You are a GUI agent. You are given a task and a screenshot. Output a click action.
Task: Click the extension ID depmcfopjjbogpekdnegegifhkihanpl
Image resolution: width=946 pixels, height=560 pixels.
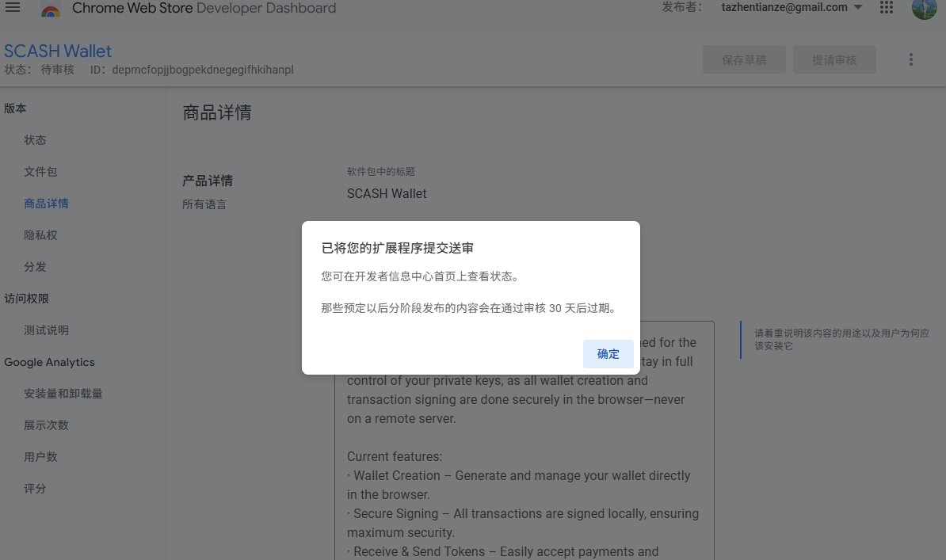point(203,70)
